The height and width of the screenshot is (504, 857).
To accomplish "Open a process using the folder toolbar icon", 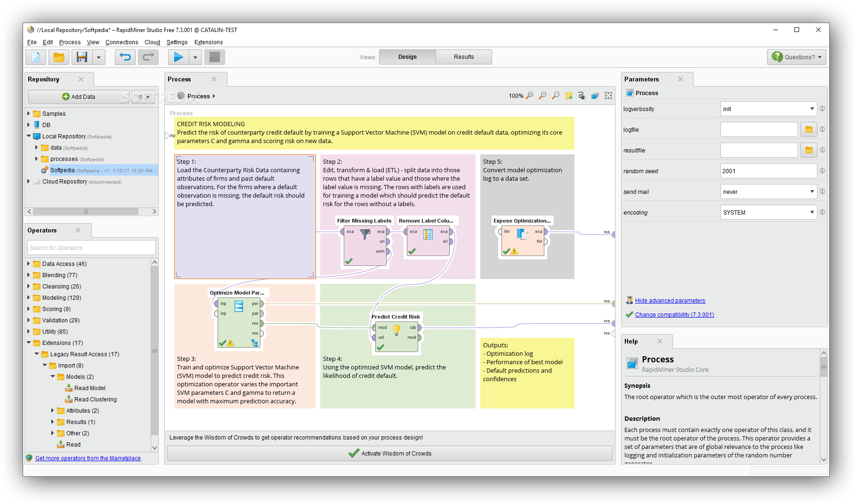I will tap(59, 57).
